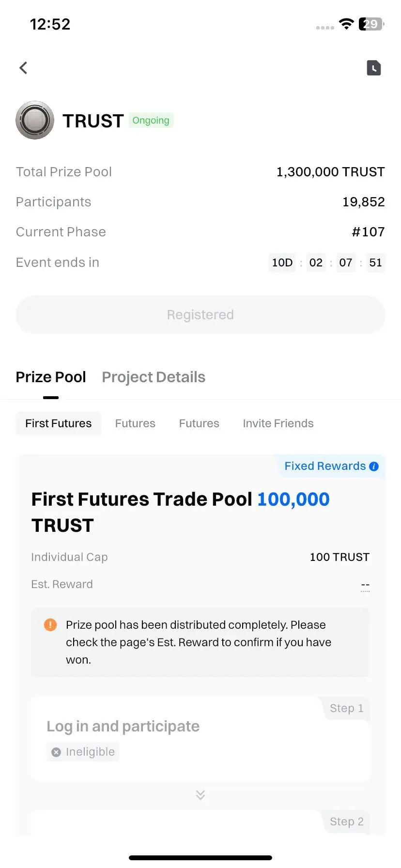401x868 pixels.
Task: Expand steps with double chevron down
Action: (200, 795)
